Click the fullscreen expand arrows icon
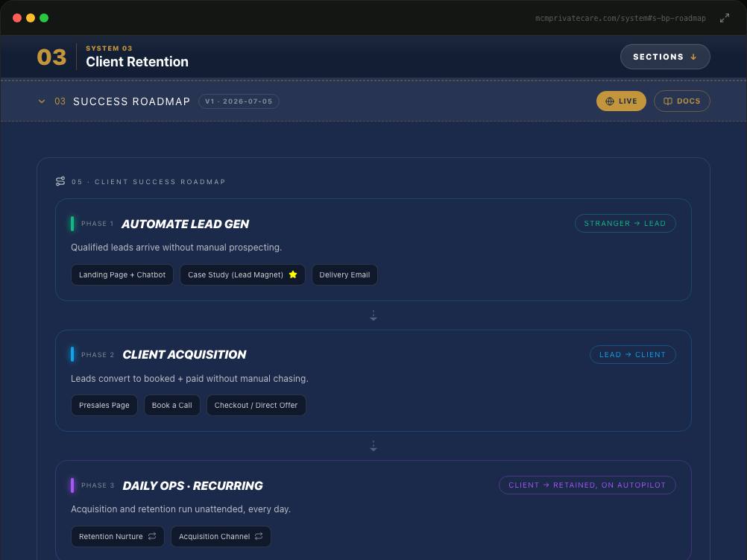 point(724,18)
